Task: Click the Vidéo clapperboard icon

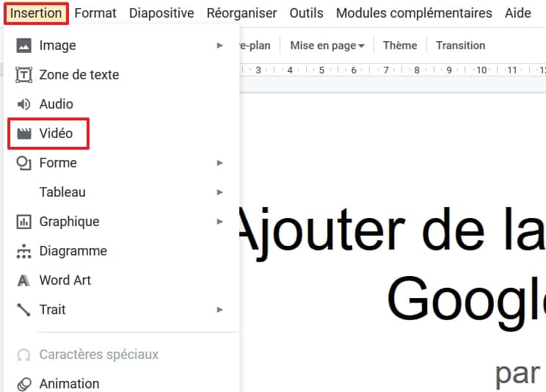Action: (x=23, y=134)
